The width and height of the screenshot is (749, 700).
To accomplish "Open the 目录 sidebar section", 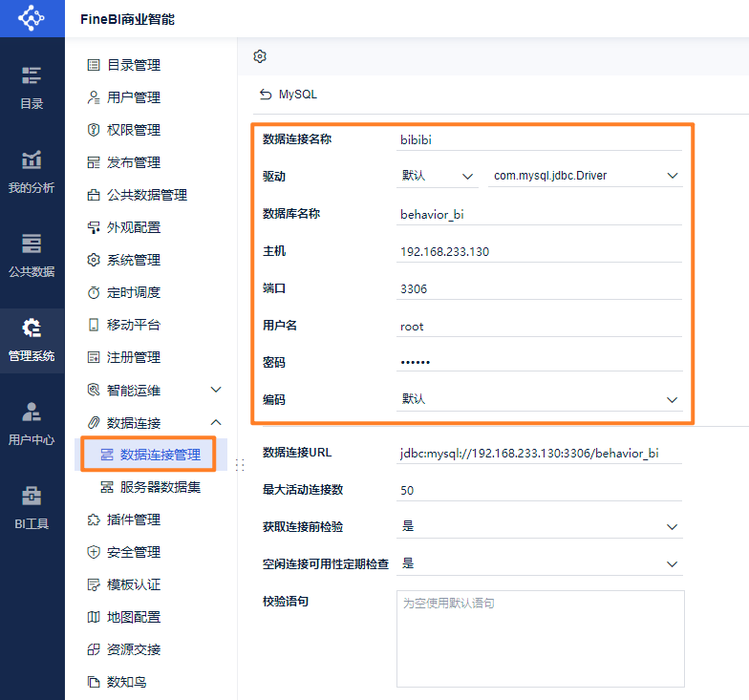I will coord(32,88).
